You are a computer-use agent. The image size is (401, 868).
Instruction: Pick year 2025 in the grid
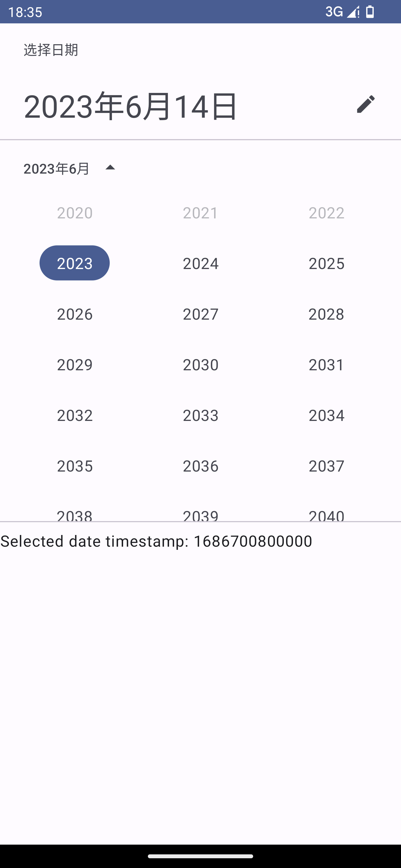point(326,263)
